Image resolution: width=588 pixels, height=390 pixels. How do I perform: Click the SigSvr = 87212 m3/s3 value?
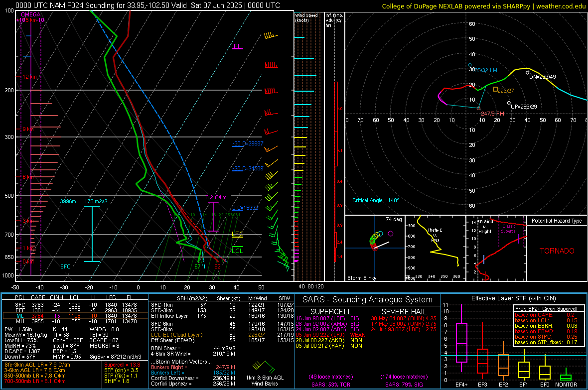click(x=116, y=357)
